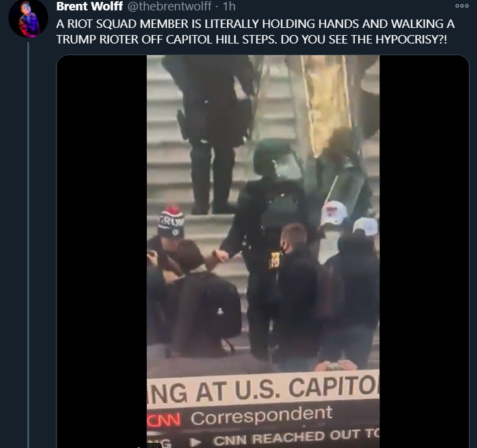477x448 pixels.
Task: Open the tweet's three-dot More menu
Action: [x=462, y=6]
